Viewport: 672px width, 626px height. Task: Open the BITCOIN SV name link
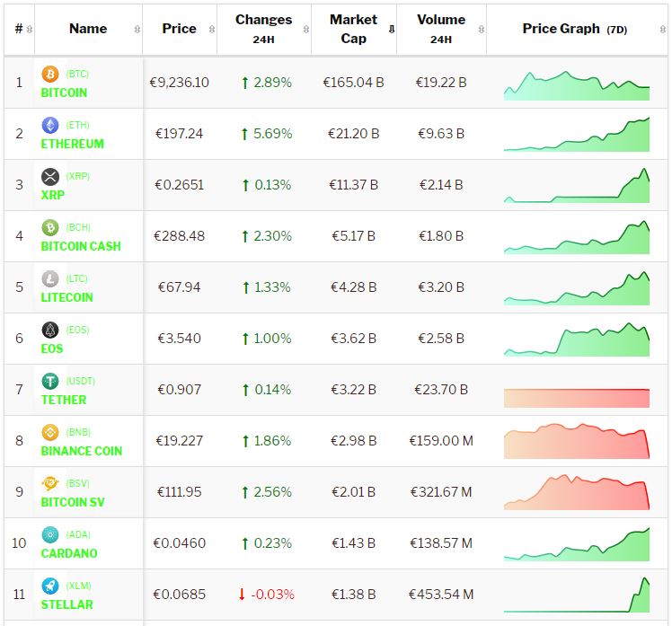click(x=73, y=502)
